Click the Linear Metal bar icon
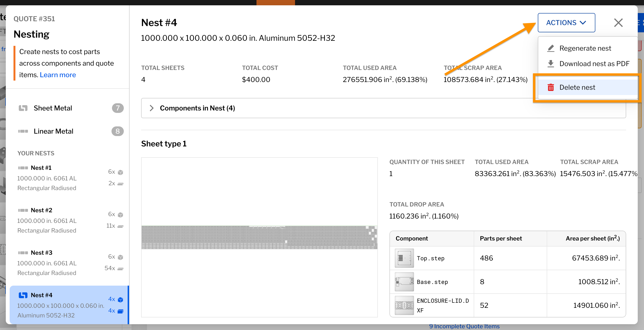This screenshot has width=644, height=330. point(23,131)
